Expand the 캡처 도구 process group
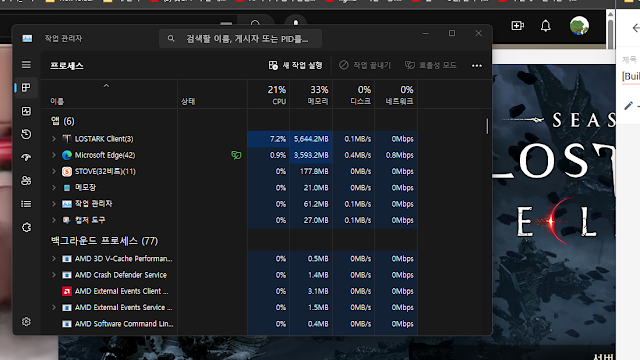The height and width of the screenshot is (360, 640). [x=53, y=220]
